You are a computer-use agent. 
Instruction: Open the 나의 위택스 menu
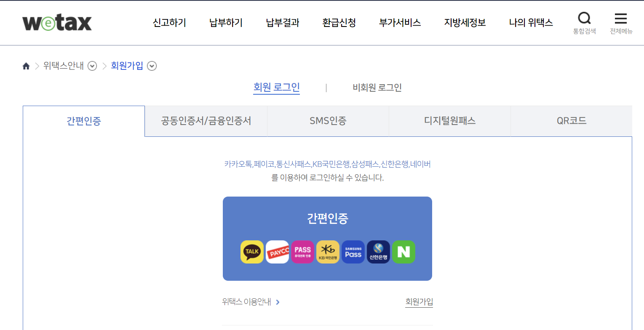coord(531,23)
